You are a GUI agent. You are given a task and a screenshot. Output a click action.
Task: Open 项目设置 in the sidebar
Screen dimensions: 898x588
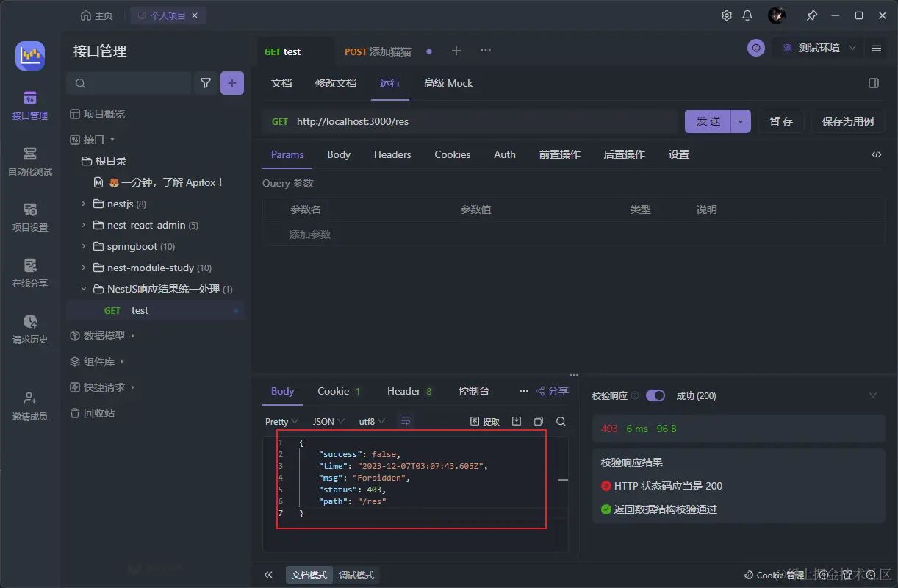point(30,218)
